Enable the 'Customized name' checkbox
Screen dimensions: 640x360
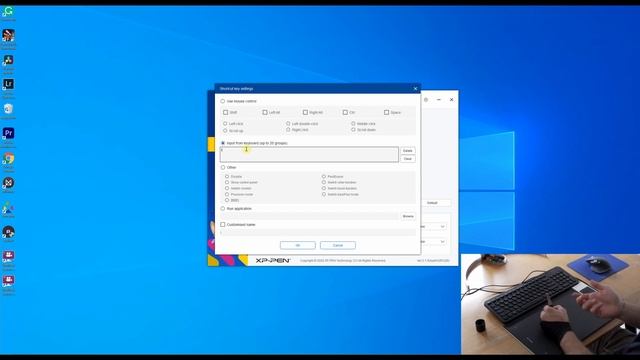[223, 224]
